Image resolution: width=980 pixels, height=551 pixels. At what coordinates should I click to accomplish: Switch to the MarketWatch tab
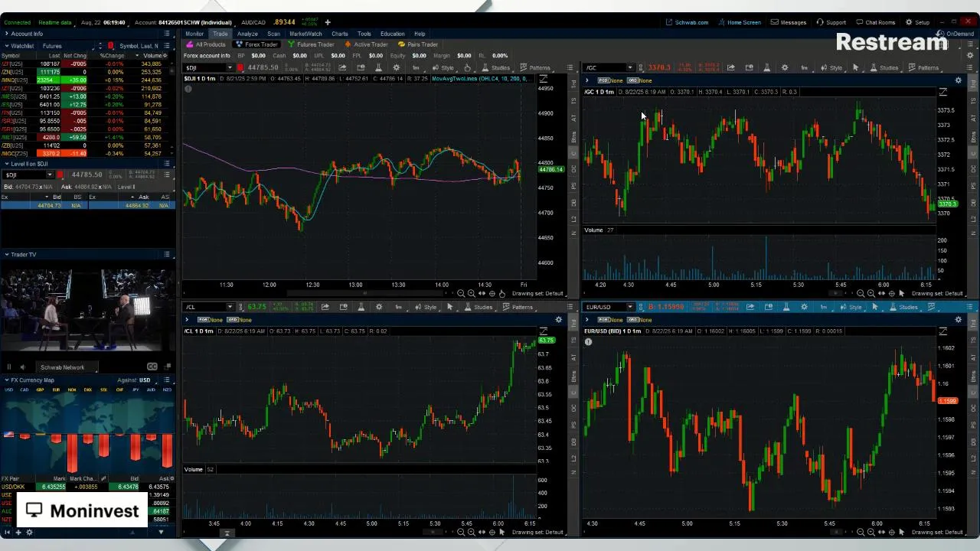coord(305,34)
